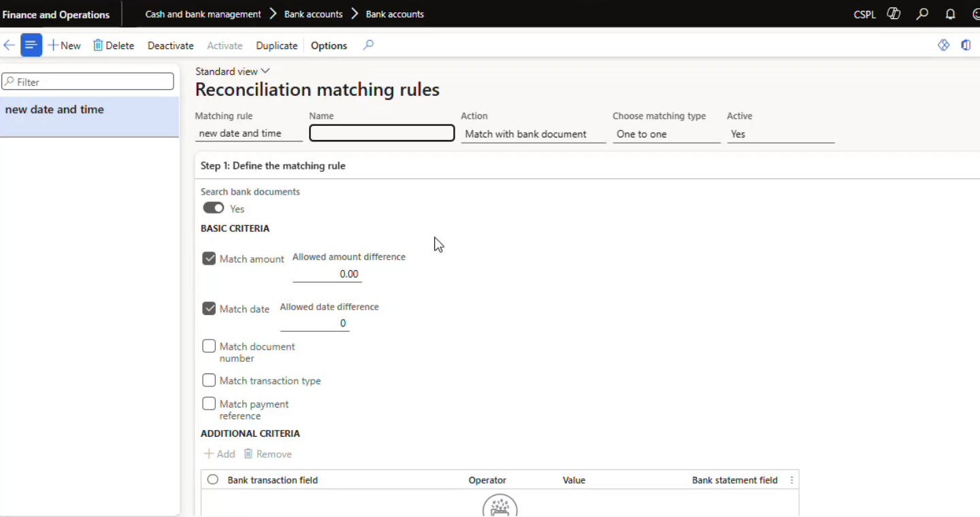Screen dimensions: 980x517
Task: Go back using the left arrow
Action: [10, 46]
